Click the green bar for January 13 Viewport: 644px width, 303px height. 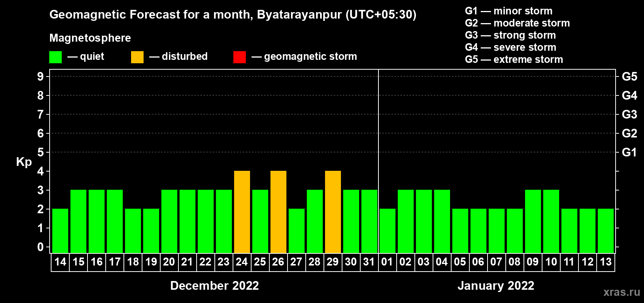point(606,231)
